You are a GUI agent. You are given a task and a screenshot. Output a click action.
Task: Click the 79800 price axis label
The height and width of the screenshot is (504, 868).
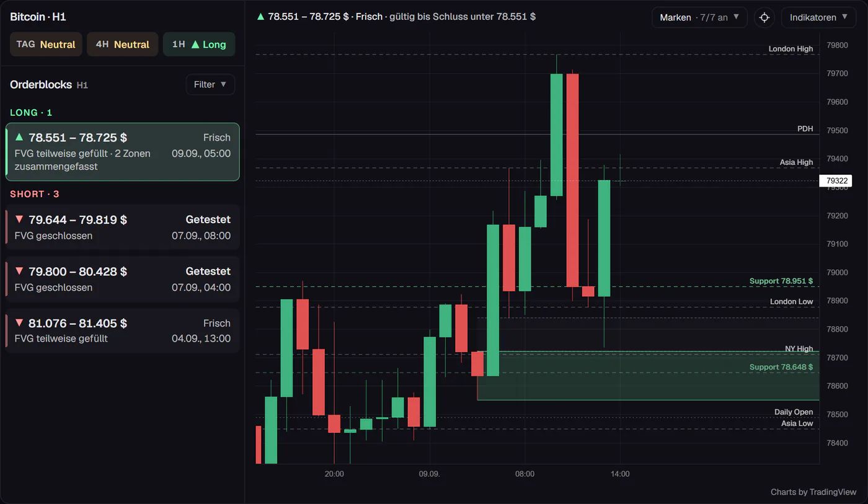838,45
